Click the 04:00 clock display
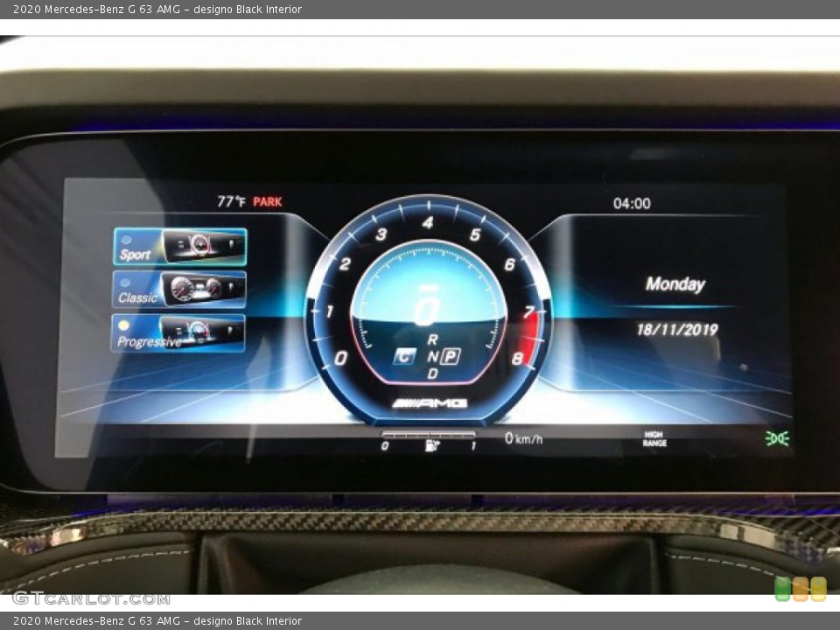 (632, 204)
